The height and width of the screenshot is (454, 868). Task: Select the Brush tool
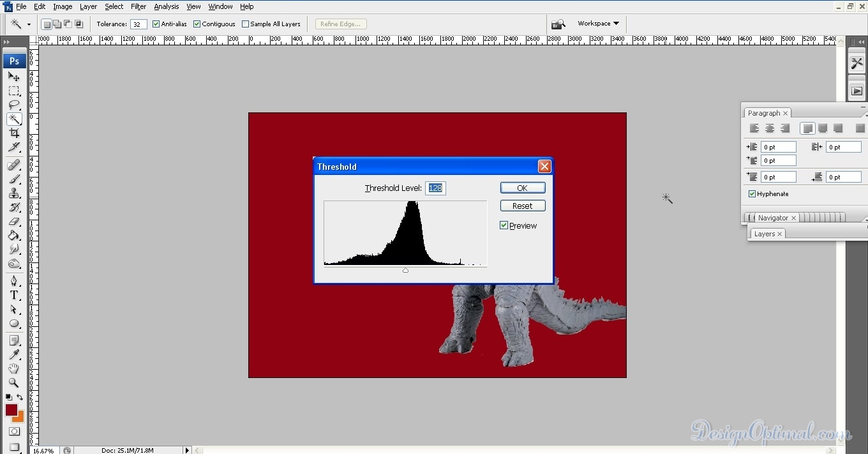(14, 179)
